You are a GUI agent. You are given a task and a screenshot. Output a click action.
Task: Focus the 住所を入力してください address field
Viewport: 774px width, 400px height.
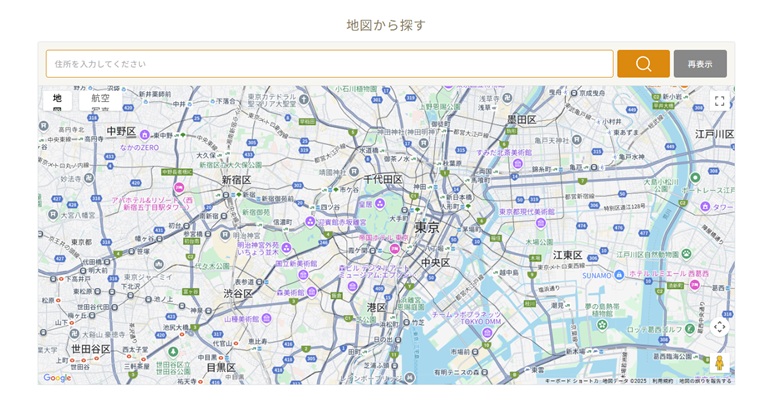[330, 64]
